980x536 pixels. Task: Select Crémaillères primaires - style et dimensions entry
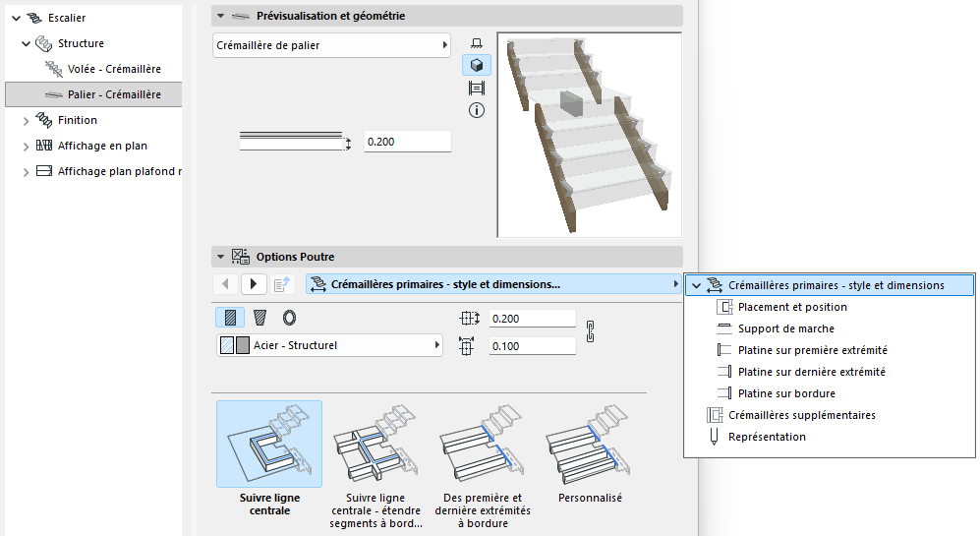(x=830, y=285)
